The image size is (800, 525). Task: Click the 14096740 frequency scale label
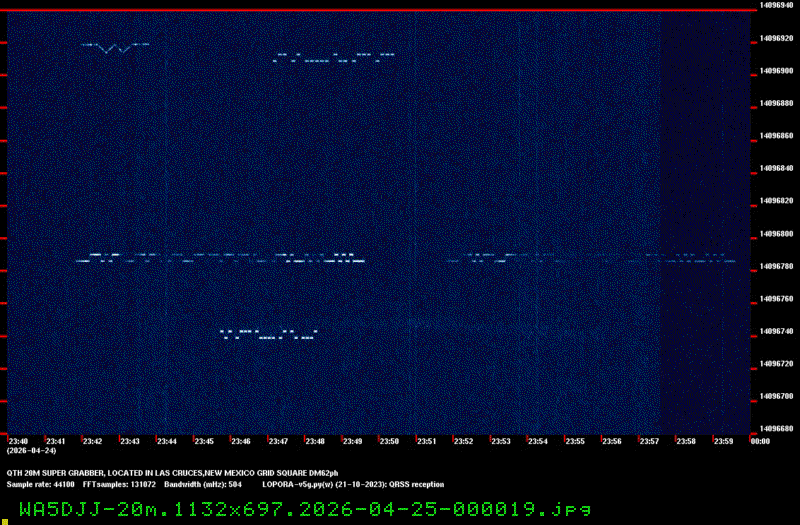[777, 331]
